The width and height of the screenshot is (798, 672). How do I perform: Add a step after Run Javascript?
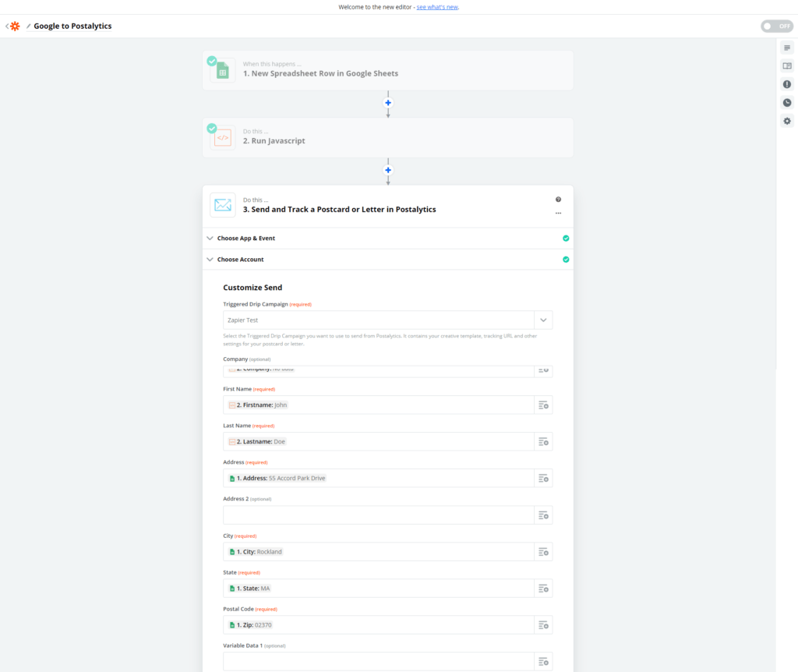point(388,170)
